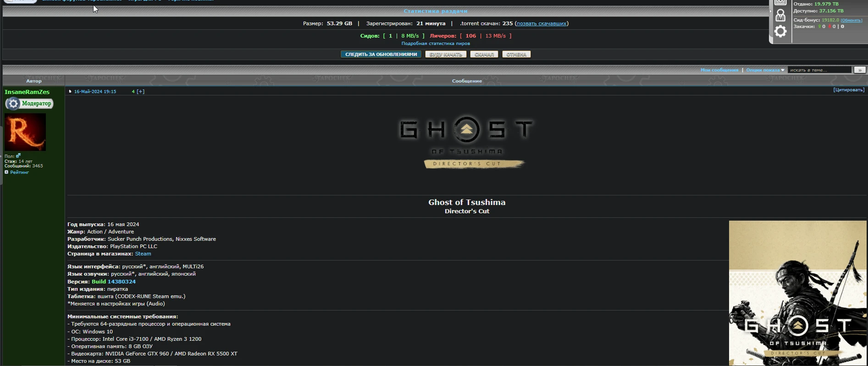
Task: Click the Сообщение column header
Action: click(467, 81)
